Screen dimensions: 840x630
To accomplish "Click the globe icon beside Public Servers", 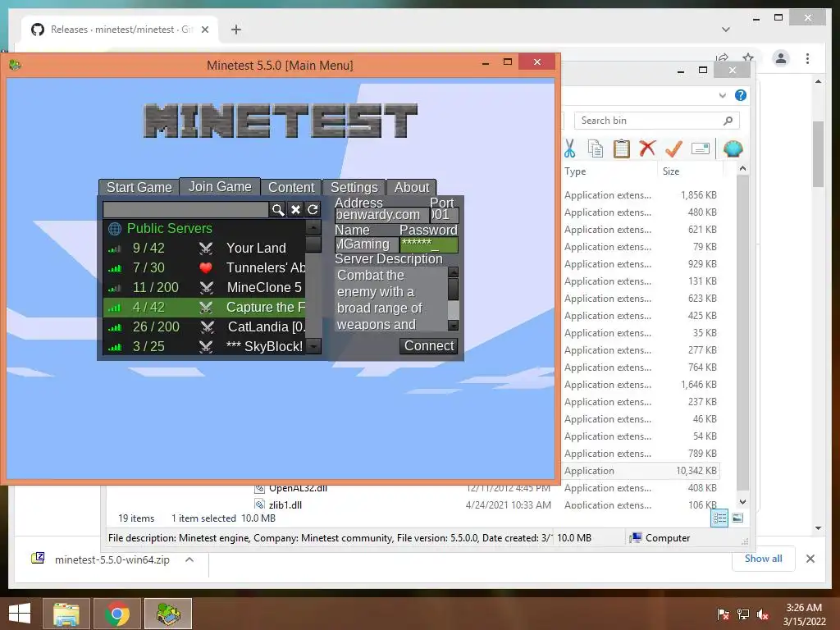I will [x=115, y=229].
